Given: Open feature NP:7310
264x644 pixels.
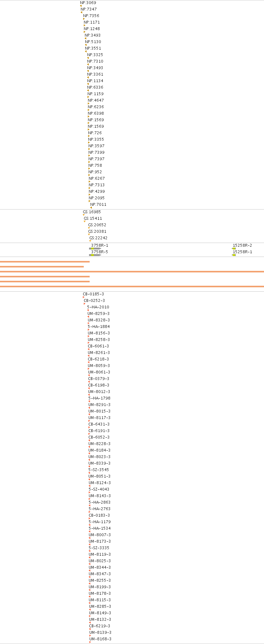Looking at the screenshot, I should click(x=95, y=61).
